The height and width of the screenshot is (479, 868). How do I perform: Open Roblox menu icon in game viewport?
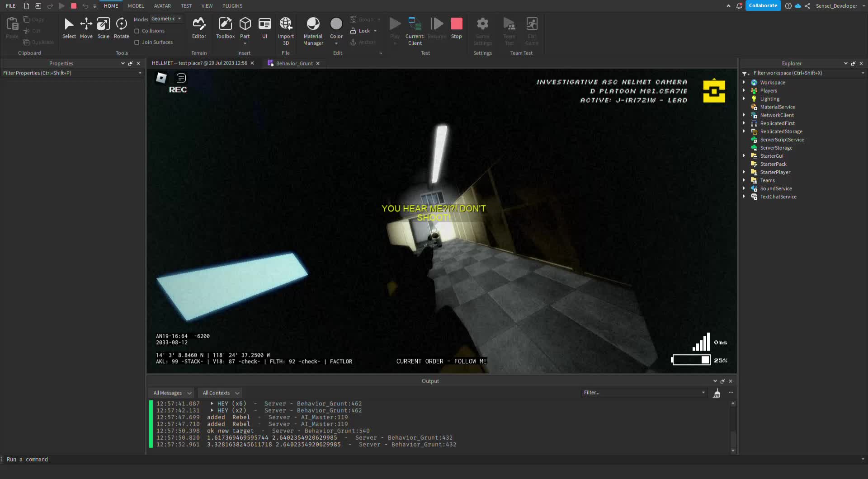tap(161, 78)
